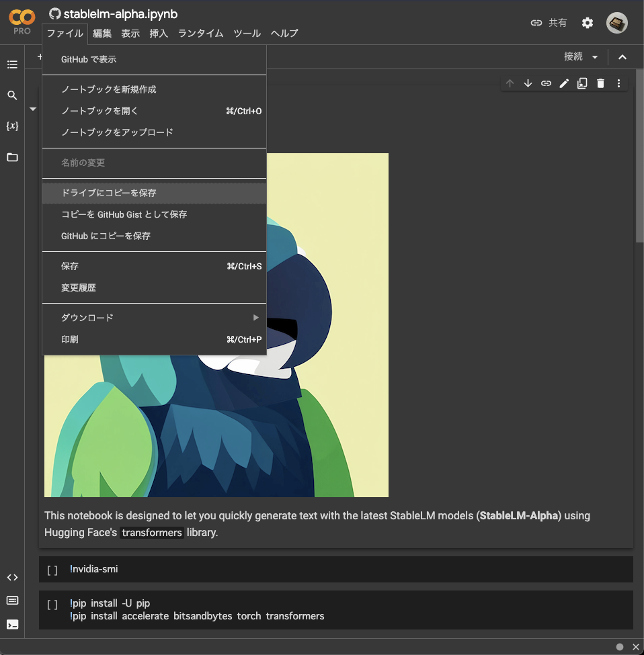Copy link to cell icon
The height and width of the screenshot is (655, 644).
[546, 83]
